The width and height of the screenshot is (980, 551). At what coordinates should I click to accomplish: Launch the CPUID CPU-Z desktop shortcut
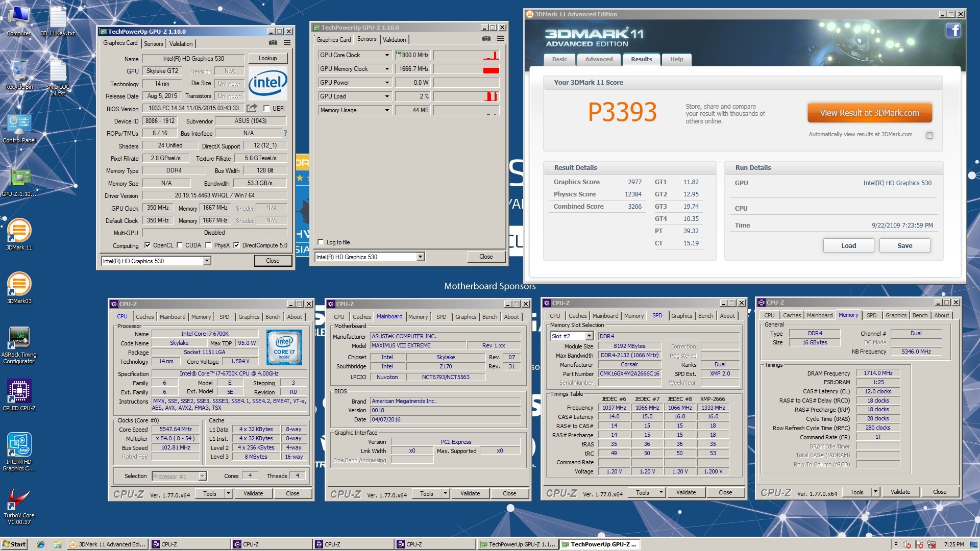coord(19,395)
